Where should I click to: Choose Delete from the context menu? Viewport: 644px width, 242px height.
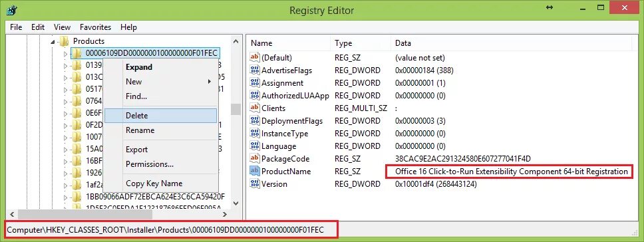(160, 116)
